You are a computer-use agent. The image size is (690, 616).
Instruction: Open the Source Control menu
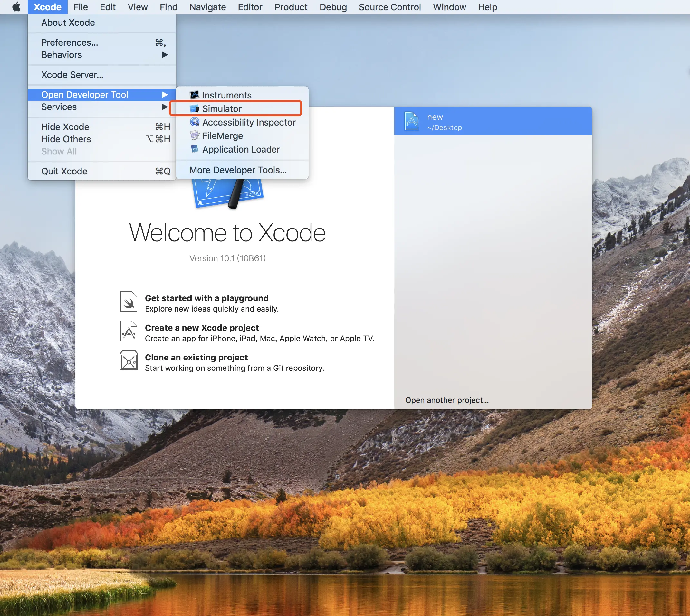pyautogui.click(x=389, y=7)
